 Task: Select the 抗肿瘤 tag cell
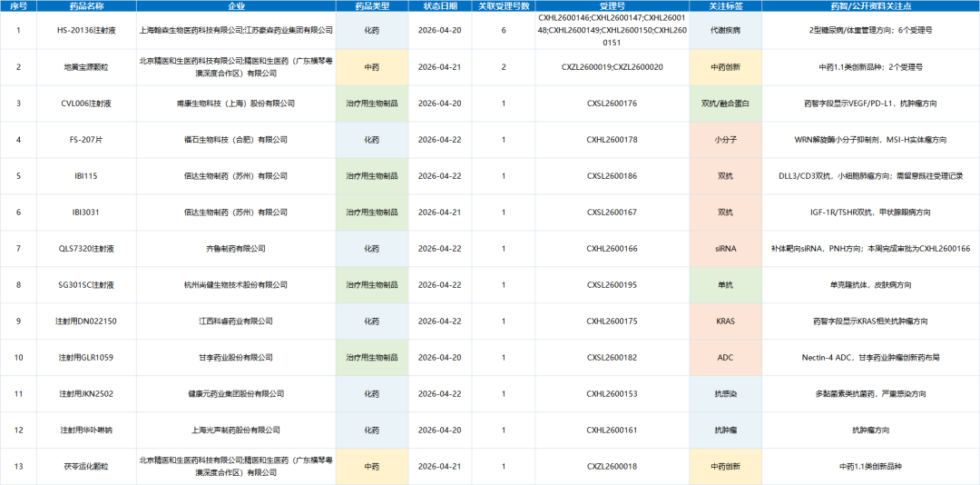[x=725, y=430]
